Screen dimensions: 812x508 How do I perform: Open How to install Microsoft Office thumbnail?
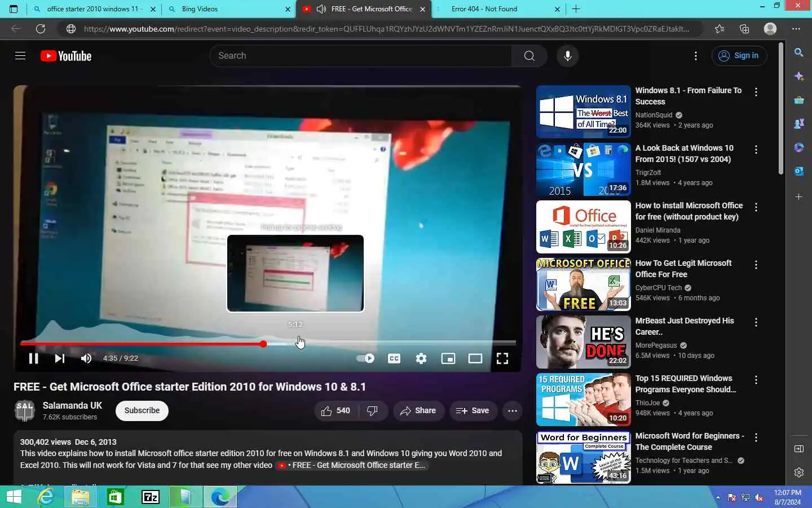pyautogui.click(x=584, y=227)
